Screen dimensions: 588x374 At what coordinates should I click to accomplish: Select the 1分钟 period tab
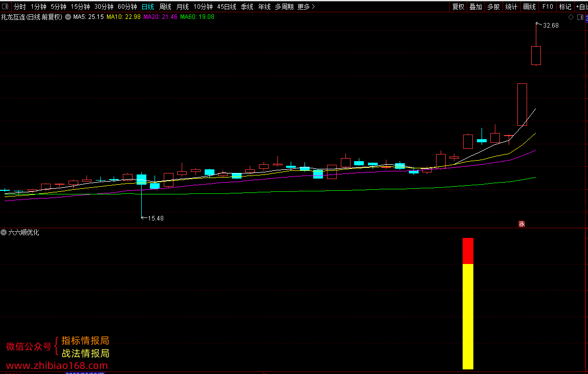point(38,7)
